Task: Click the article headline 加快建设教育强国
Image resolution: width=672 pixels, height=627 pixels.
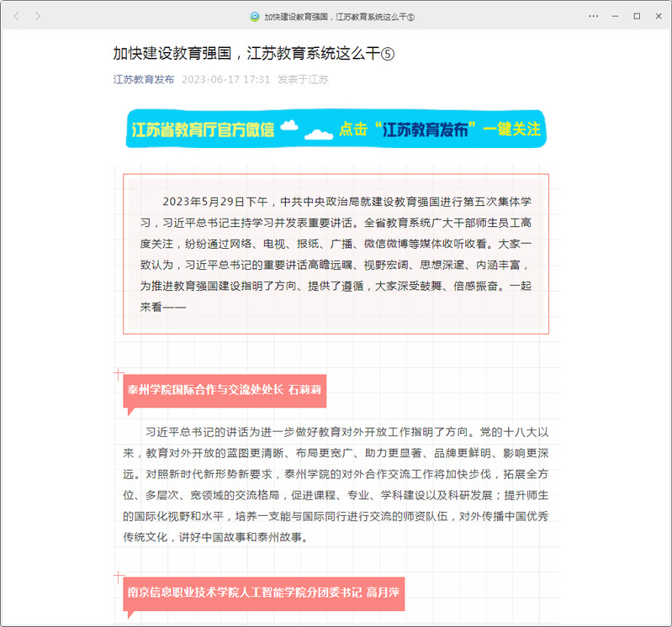Action: pos(253,54)
